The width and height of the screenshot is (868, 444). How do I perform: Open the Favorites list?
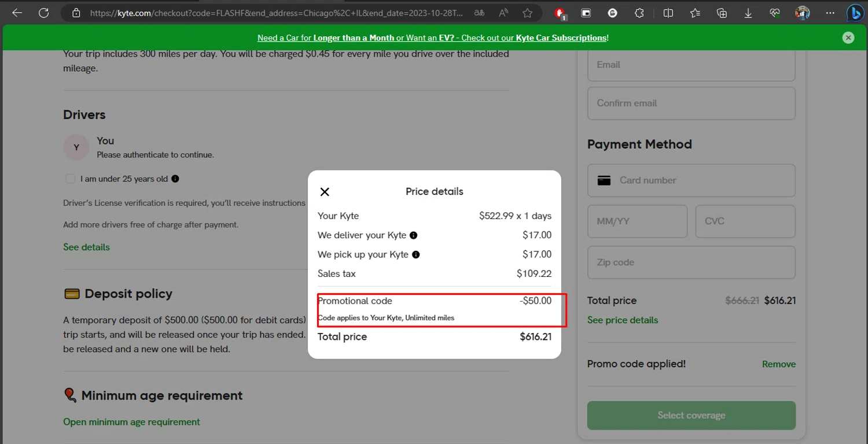[695, 13]
